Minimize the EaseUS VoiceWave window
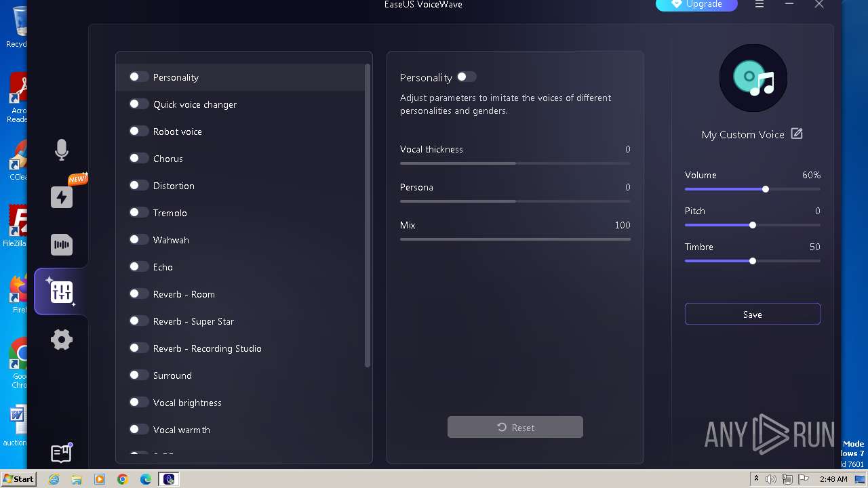The width and height of the screenshot is (868, 488). tap(789, 4)
